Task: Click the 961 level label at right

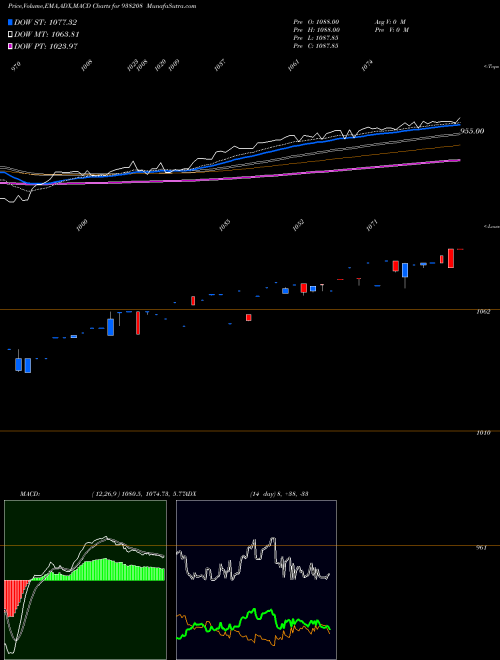Action: 481,548
